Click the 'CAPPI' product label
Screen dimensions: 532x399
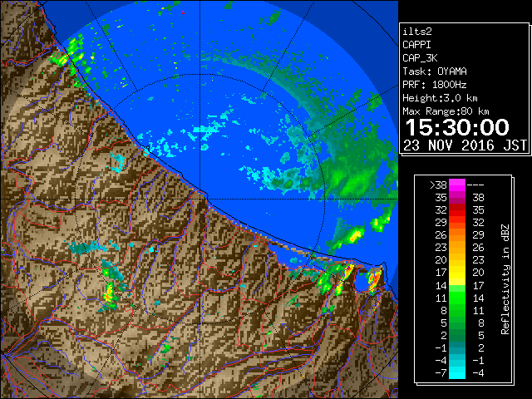416,45
